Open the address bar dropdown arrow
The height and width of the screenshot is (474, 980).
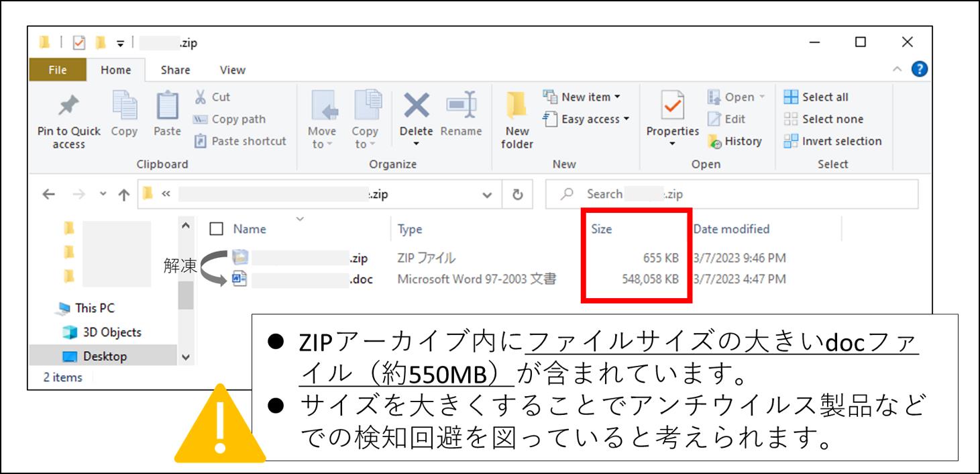pyautogui.click(x=488, y=193)
